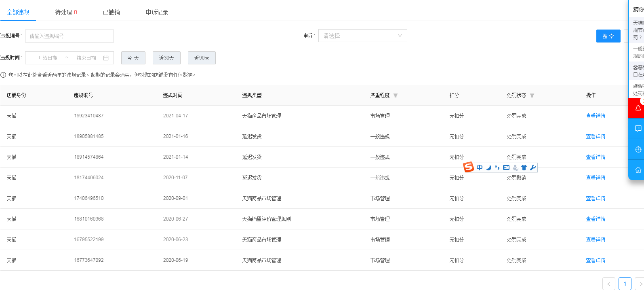Viewport: 644px width, 297px height.
Task: Click the 近90天 filter button
Action: click(202, 58)
